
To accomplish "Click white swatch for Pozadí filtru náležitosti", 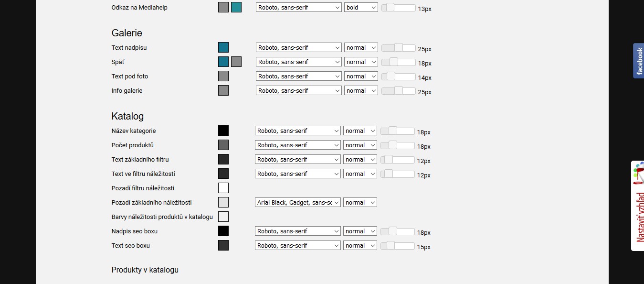I will tap(223, 188).
